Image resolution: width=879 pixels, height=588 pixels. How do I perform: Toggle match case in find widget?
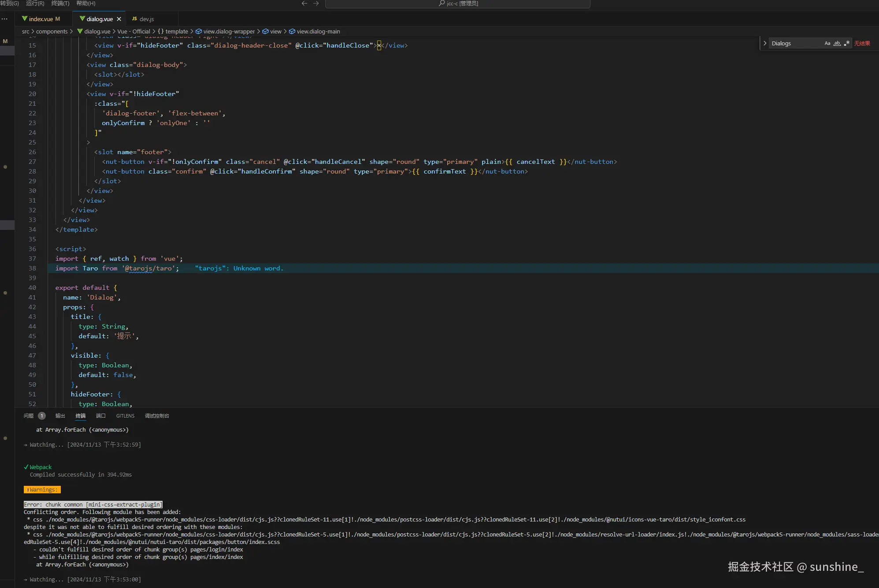(827, 43)
